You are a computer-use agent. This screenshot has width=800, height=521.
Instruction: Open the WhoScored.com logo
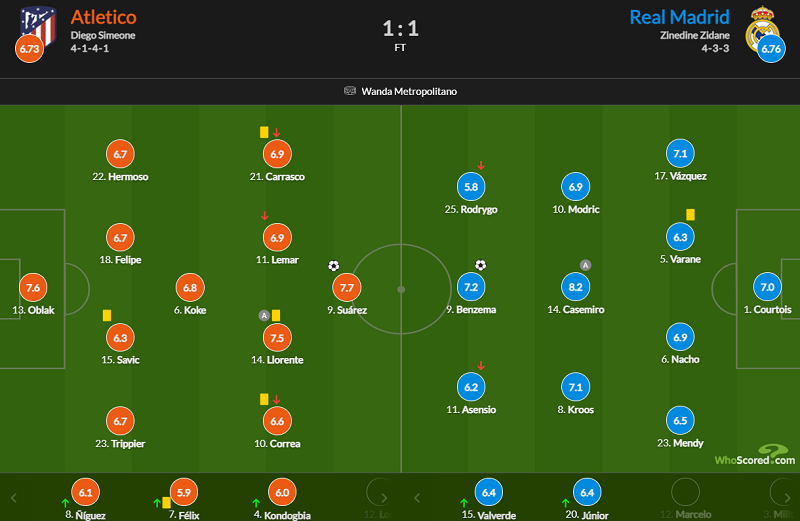[755, 455]
